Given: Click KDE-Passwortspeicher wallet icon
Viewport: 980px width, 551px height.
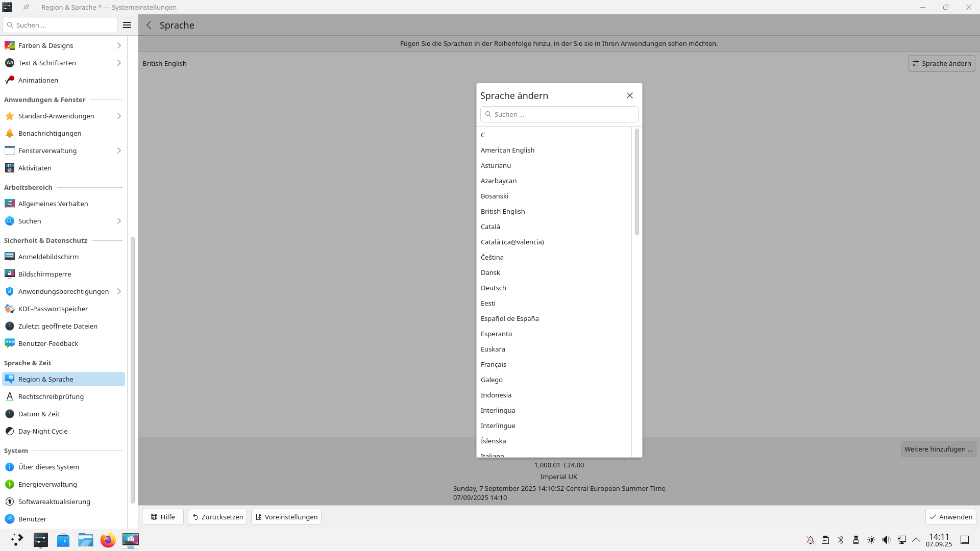Looking at the screenshot, I should tap(9, 309).
